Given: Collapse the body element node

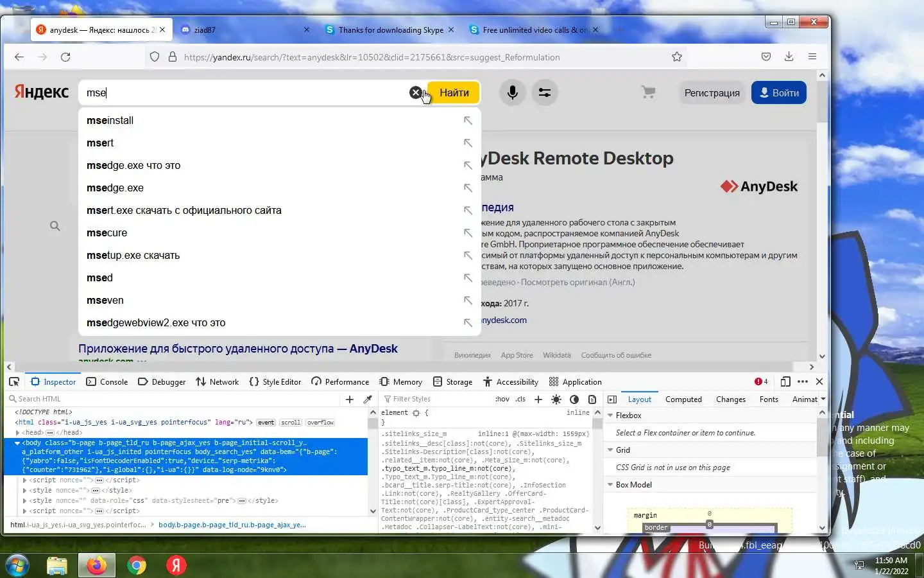Looking at the screenshot, I should click(x=17, y=443).
